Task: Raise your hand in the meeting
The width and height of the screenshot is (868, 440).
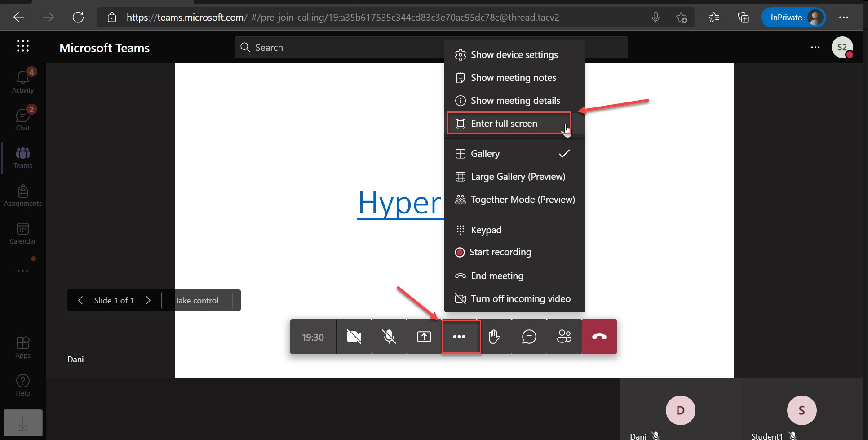Action: click(x=494, y=337)
